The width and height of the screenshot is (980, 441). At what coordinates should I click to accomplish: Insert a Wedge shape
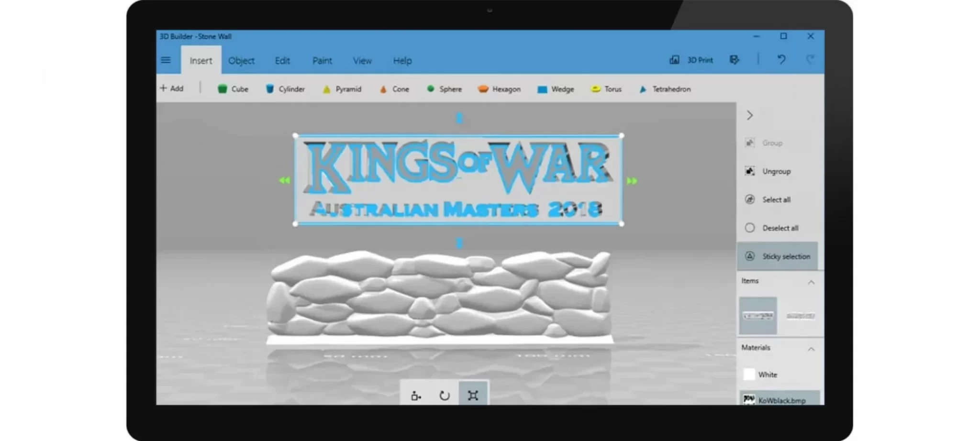coord(556,89)
